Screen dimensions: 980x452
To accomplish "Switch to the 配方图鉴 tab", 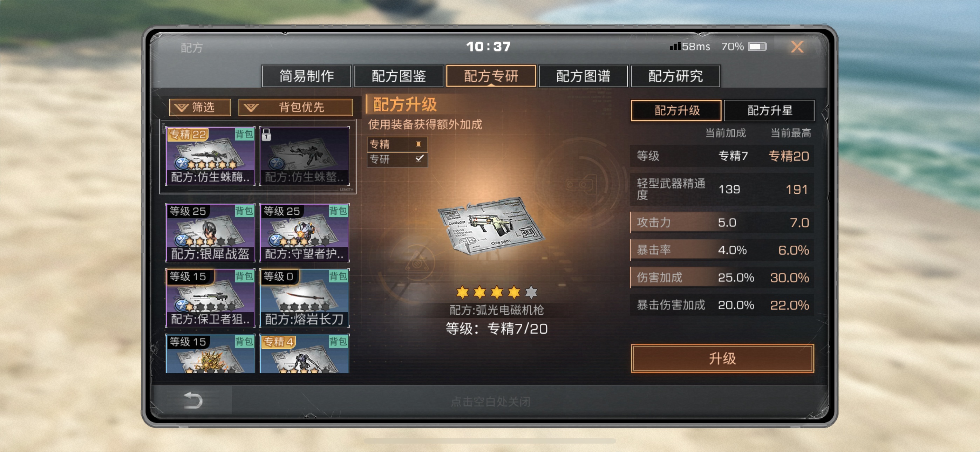I will [x=399, y=76].
